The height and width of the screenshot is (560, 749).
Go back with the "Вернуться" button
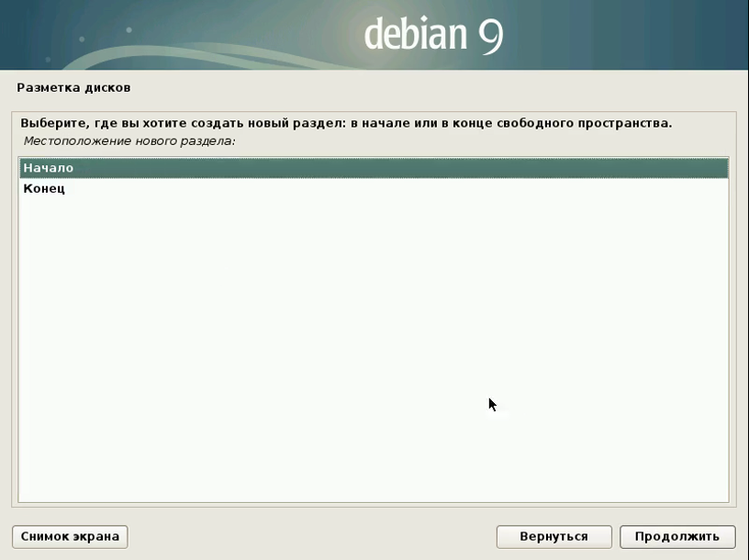553,536
